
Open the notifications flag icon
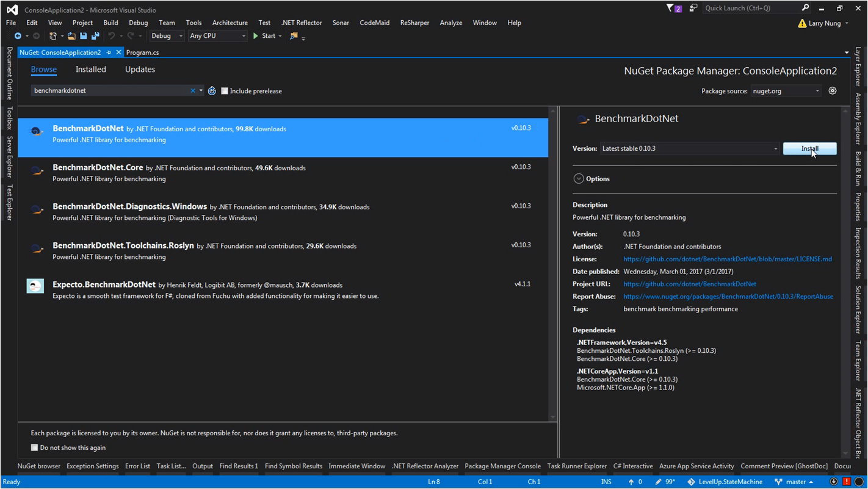[675, 8]
